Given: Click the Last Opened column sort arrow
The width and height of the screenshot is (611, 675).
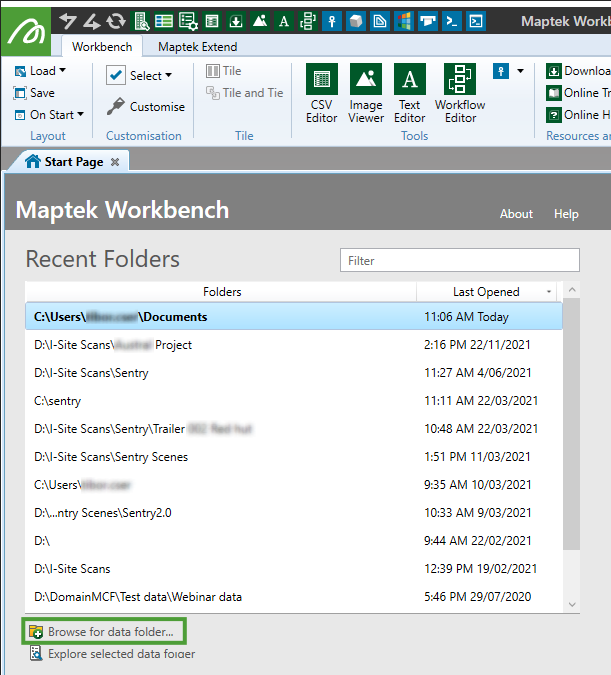Looking at the screenshot, I should point(549,292).
